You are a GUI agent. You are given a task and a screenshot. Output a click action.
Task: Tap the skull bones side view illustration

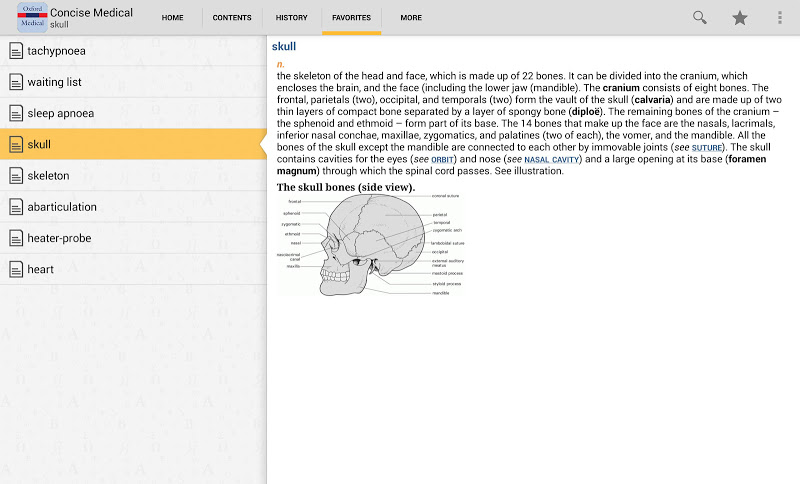point(371,245)
